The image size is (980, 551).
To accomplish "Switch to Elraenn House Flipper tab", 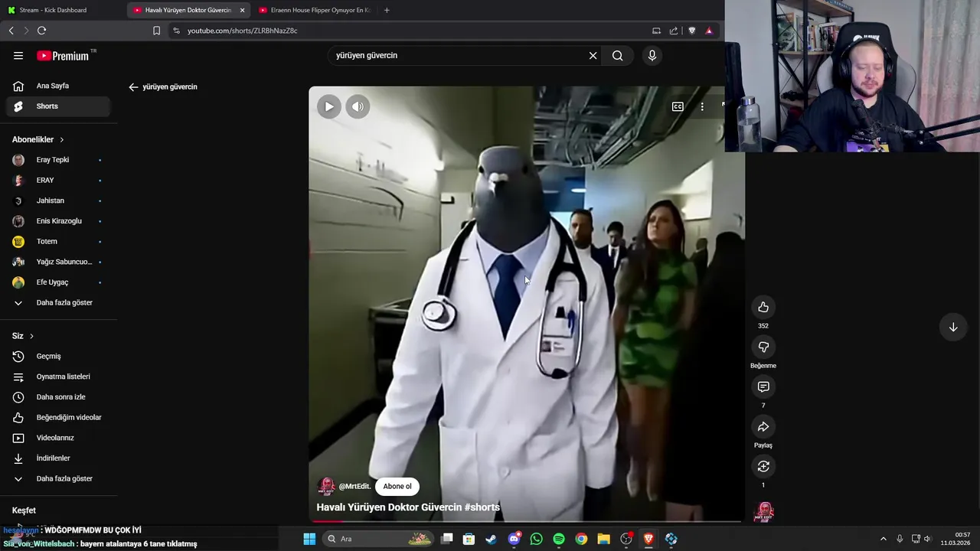I will (314, 10).
